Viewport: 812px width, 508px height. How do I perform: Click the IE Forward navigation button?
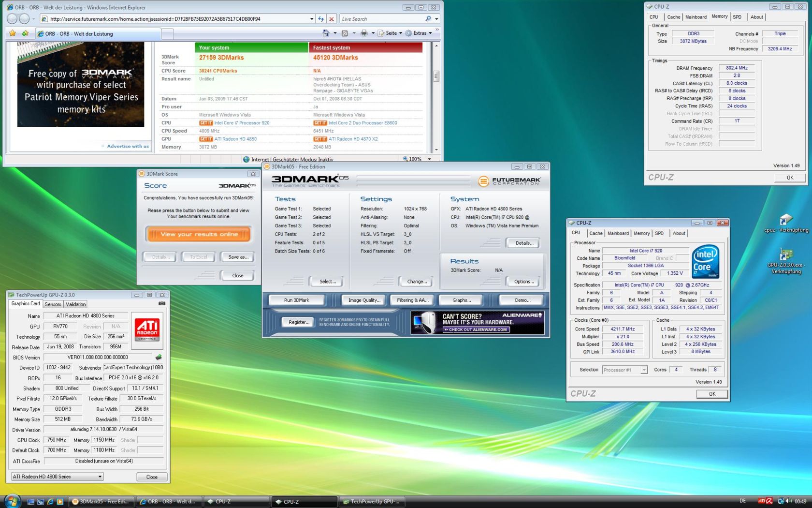click(24, 19)
